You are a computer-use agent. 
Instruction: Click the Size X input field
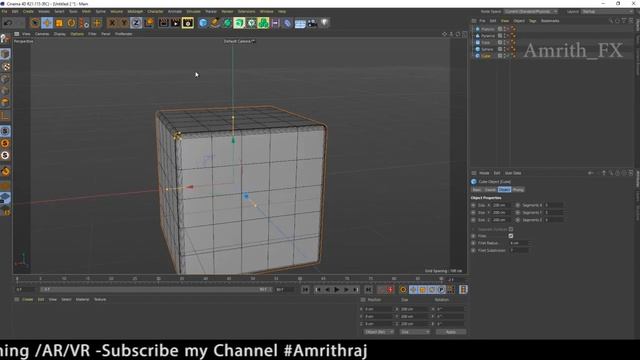pyautogui.click(x=500, y=205)
